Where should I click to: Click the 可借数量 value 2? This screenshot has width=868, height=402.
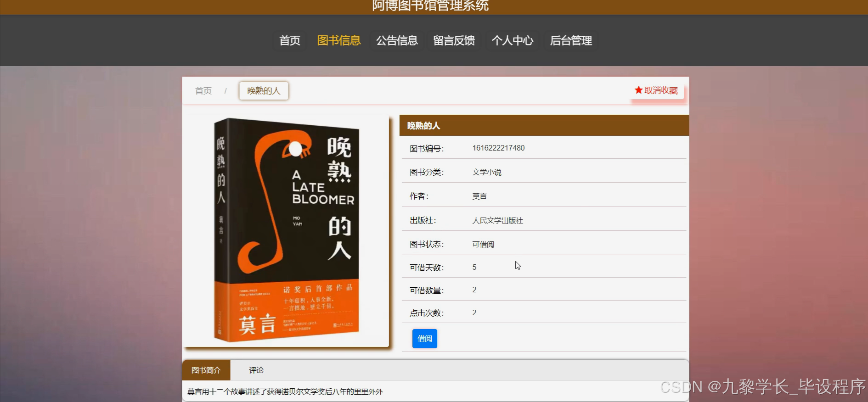[x=474, y=290]
